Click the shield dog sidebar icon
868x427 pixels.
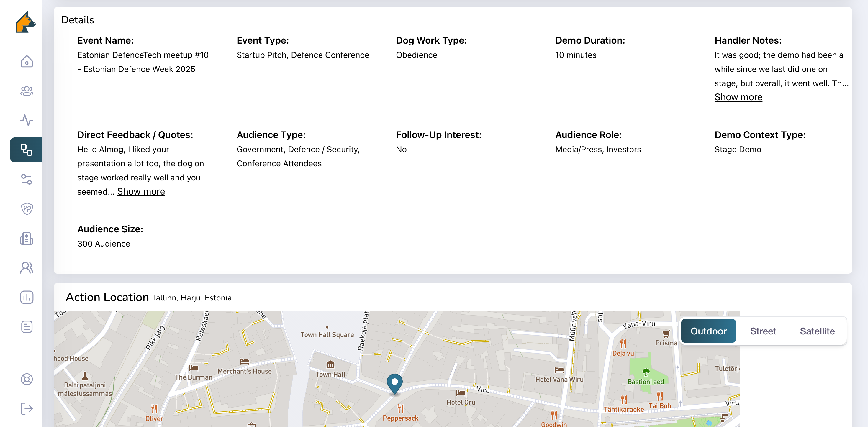click(x=27, y=209)
